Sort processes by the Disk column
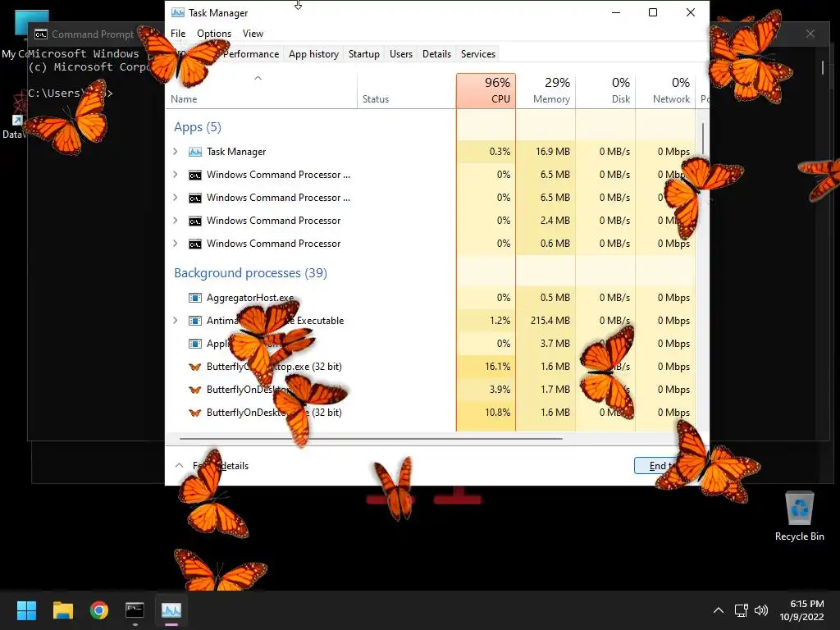The width and height of the screenshot is (840, 630). [x=606, y=90]
